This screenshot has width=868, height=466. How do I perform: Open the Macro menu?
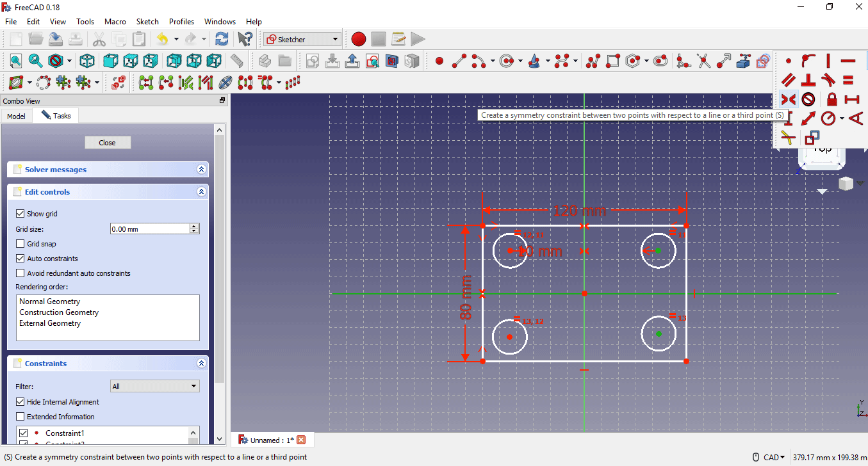[x=115, y=22]
